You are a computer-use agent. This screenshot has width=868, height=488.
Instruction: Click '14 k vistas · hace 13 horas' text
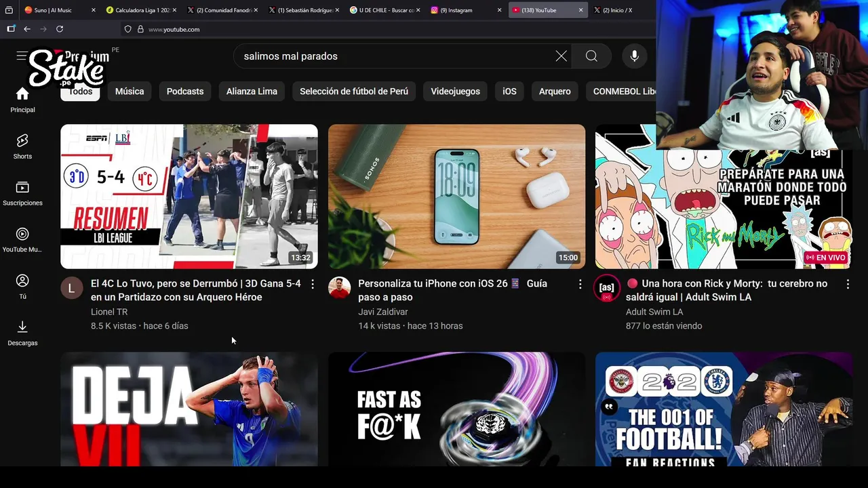[410, 326]
